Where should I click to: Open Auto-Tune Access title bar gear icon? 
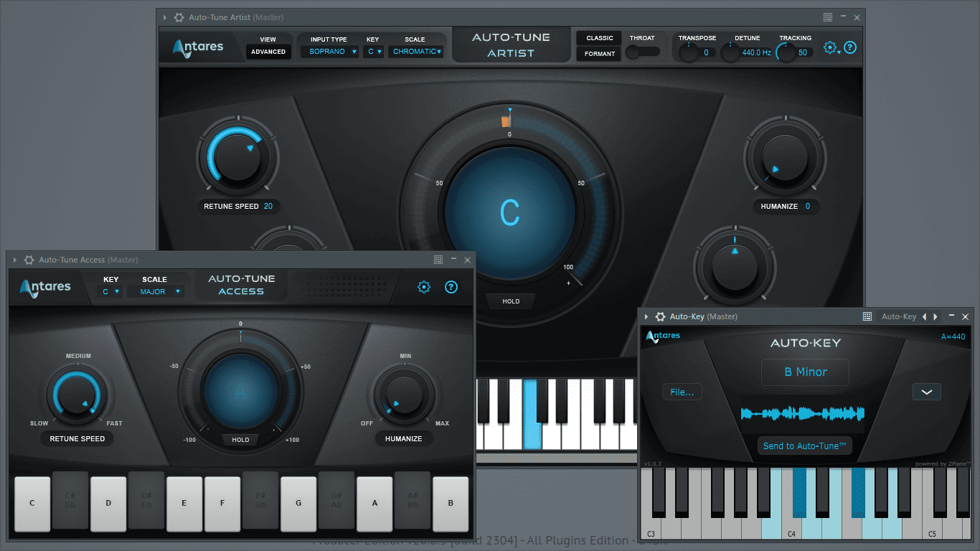point(29,260)
